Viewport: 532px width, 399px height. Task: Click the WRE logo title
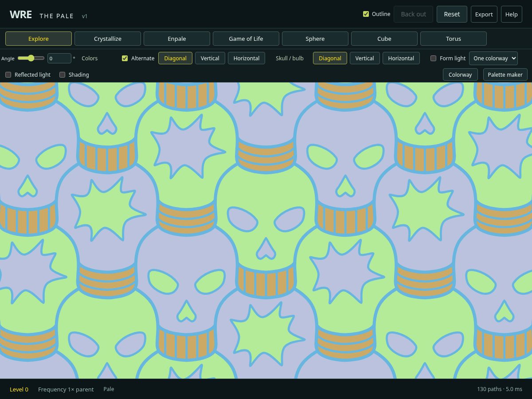21,14
